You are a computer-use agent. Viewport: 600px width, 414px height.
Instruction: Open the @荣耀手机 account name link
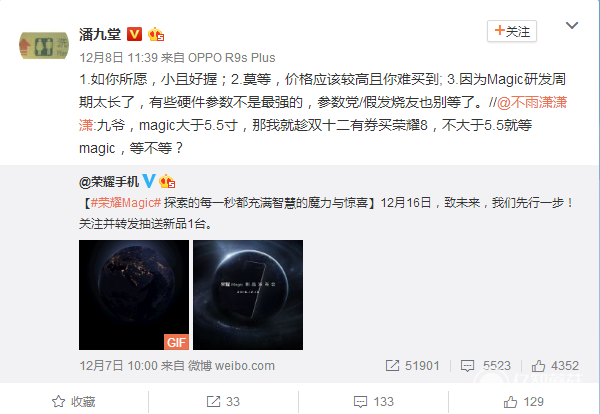pos(109,181)
